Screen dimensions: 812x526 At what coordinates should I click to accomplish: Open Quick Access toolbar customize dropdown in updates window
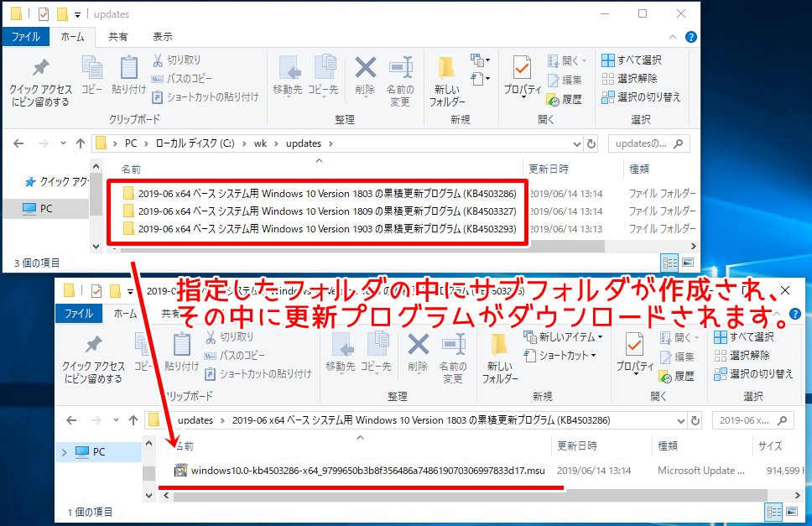tap(77, 14)
